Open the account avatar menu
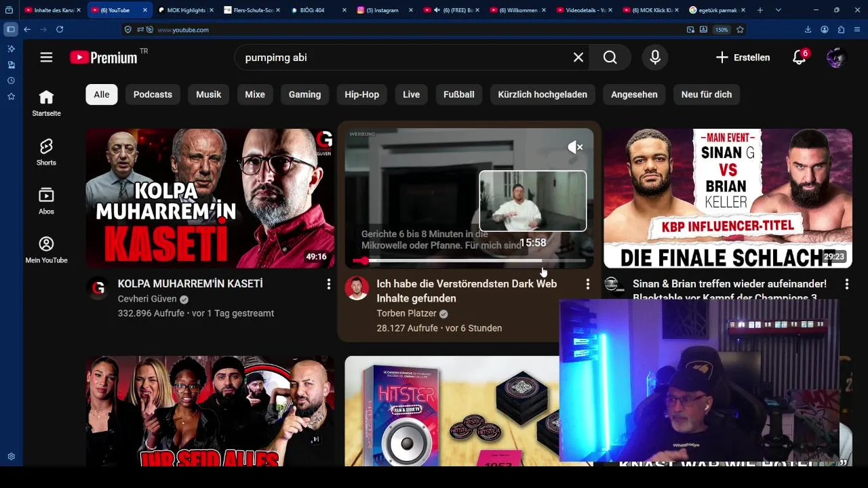Screen dimensions: 868x488 coord(837,58)
